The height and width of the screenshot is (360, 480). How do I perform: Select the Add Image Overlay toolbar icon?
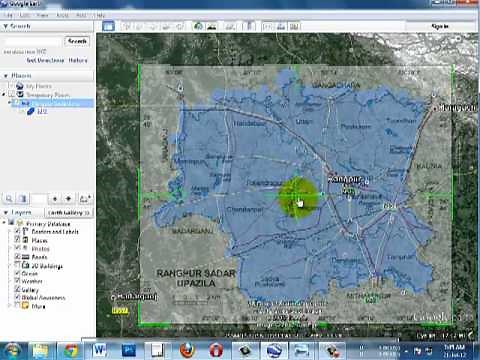[x=166, y=26]
